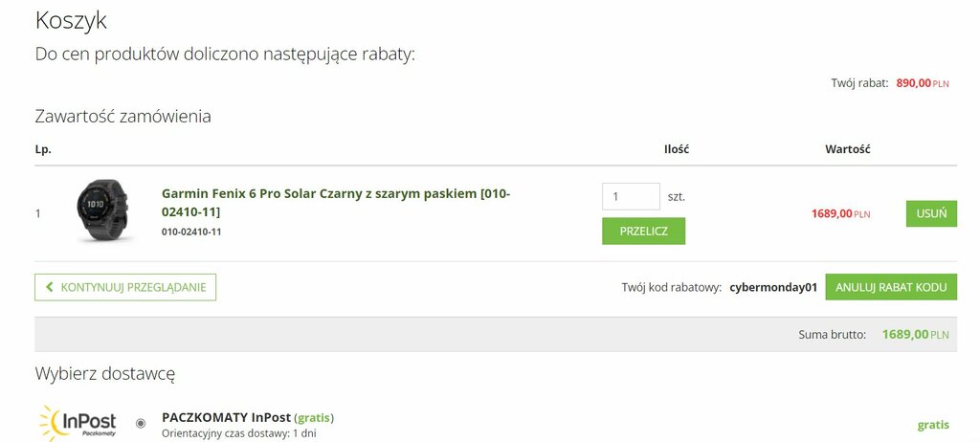This screenshot has height=442, width=980.
Task: Click the Koszyk page heading
Action: tap(71, 21)
